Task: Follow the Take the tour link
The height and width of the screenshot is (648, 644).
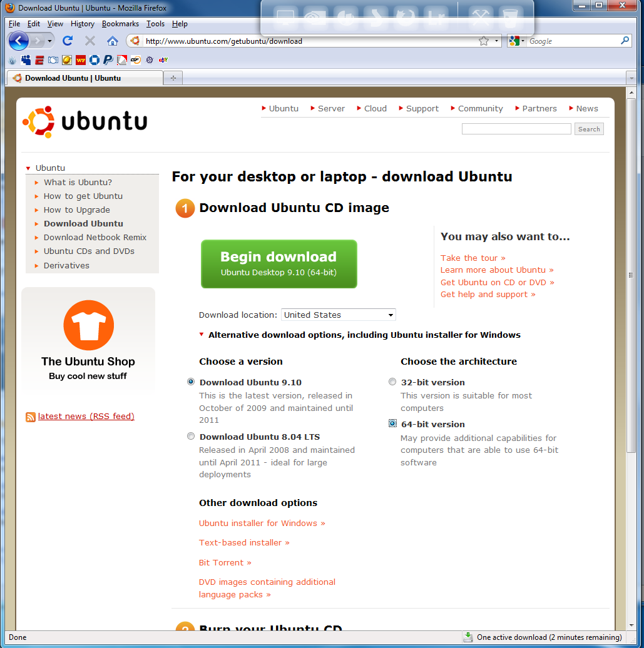Action: 473,258
